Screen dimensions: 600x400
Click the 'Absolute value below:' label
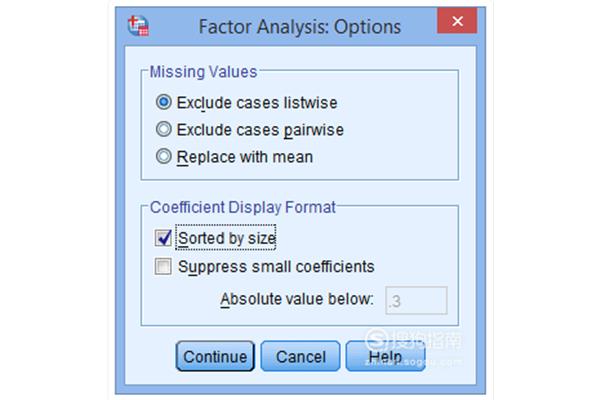297,299
